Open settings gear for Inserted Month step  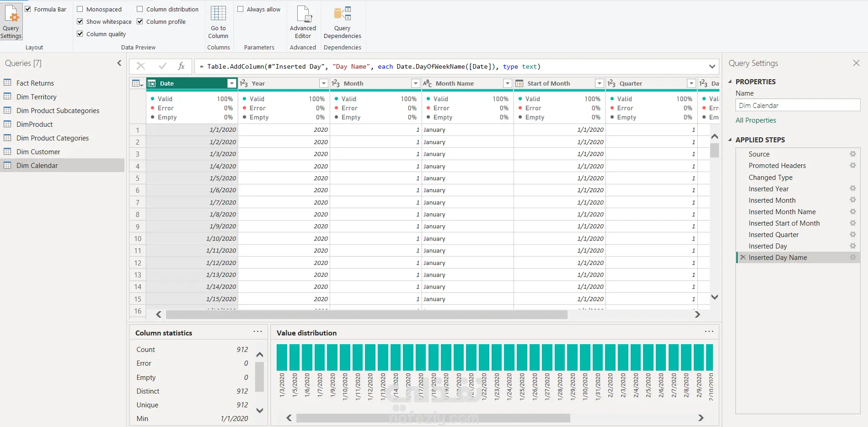click(x=853, y=200)
